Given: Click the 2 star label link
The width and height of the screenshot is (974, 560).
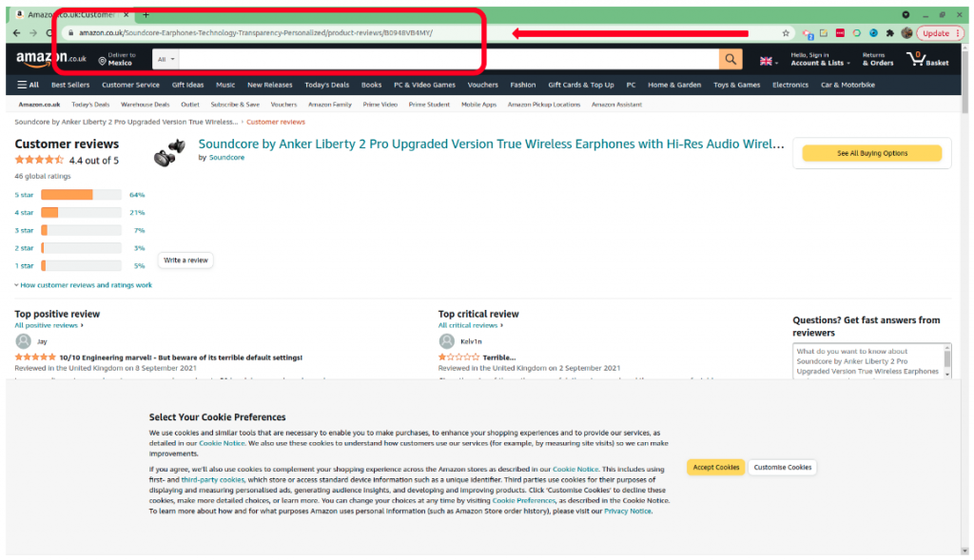Looking at the screenshot, I should pos(24,248).
